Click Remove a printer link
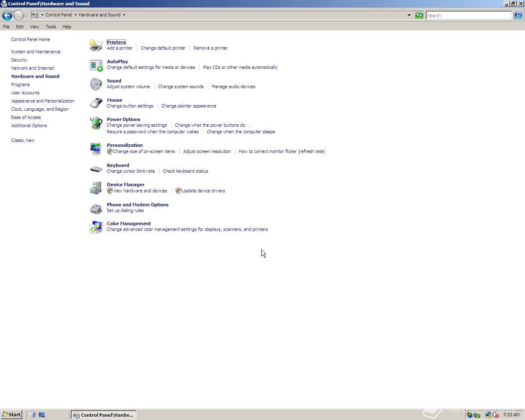This screenshot has height=420, width=525. click(210, 48)
